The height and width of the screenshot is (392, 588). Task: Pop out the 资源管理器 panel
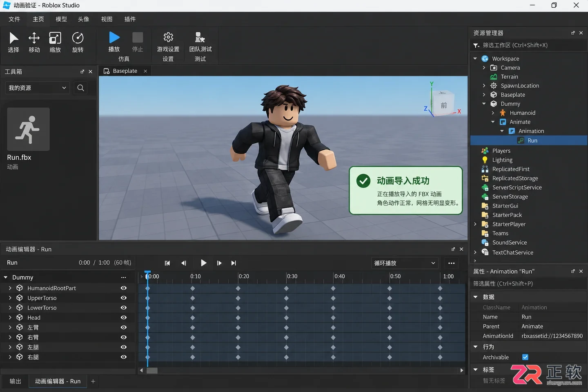[572, 33]
